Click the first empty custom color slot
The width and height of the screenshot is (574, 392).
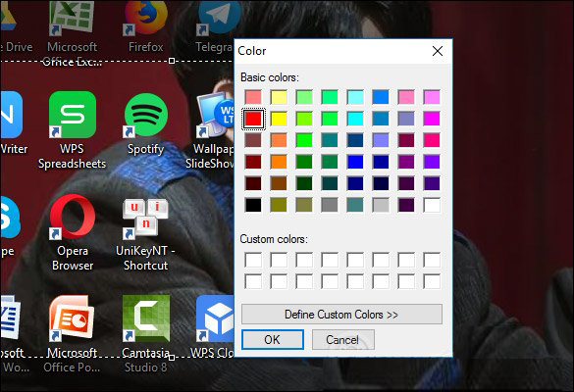point(253,260)
